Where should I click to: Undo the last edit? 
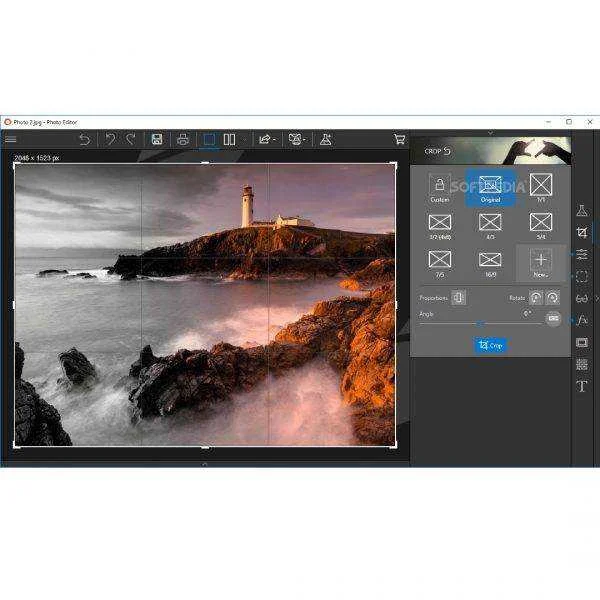pyautogui.click(x=111, y=139)
